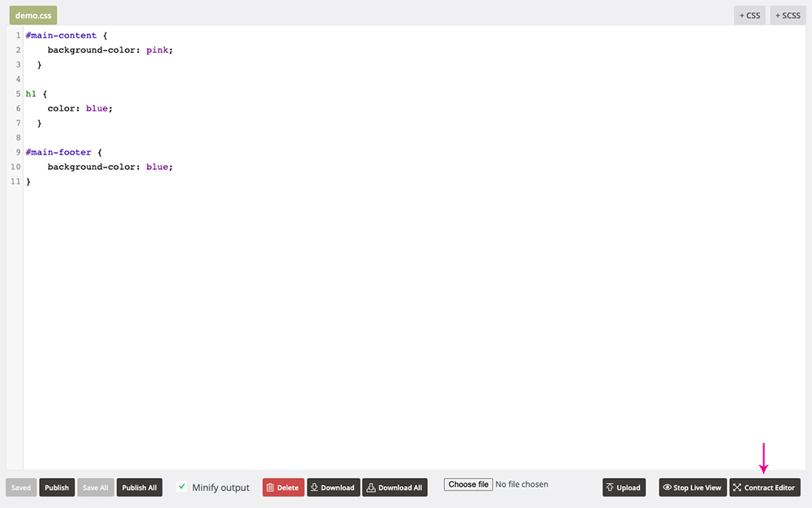The width and height of the screenshot is (812, 508).
Task: Place cursor on "#main-footer" selector
Action: click(58, 152)
